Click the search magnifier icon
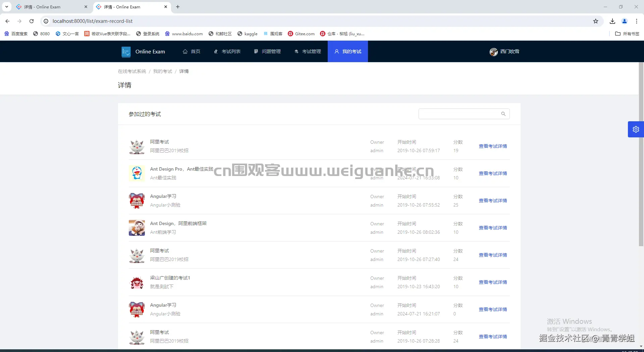Viewport: 644px width, 352px height. coord(503,114)
